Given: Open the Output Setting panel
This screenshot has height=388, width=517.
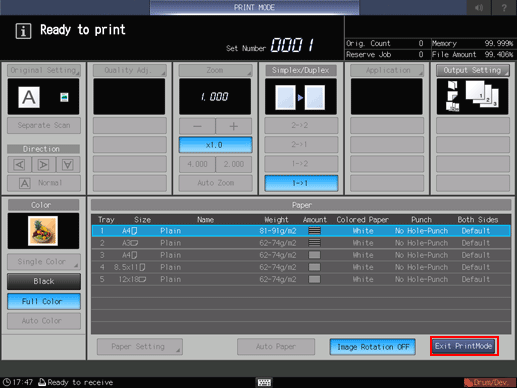Looking at the screenshot, I should pos(472,70).
